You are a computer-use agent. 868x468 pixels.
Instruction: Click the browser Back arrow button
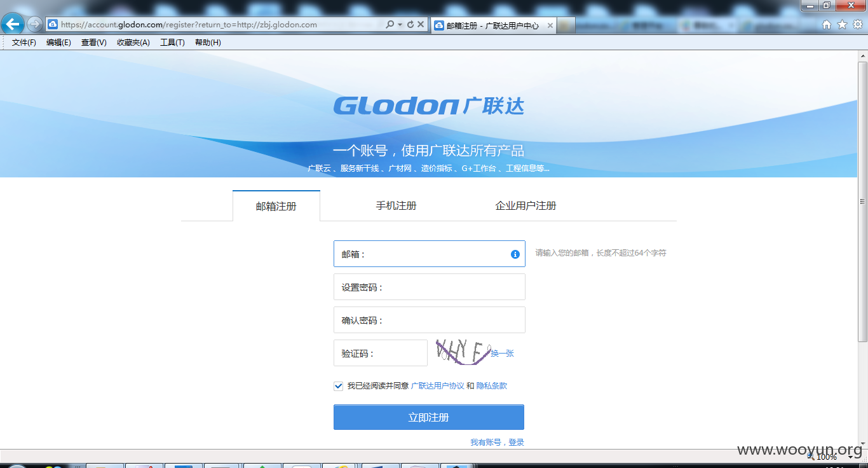[x=13, y=24]
